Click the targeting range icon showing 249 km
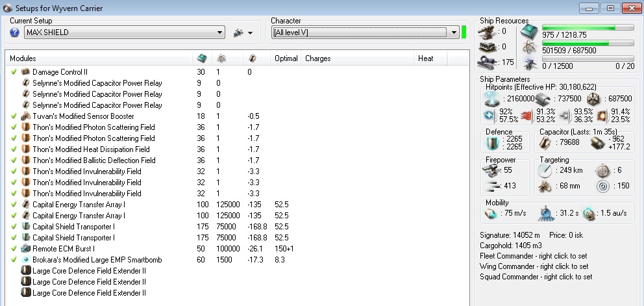Viewport: 644px width, 306px height. (x=545, y=170)
